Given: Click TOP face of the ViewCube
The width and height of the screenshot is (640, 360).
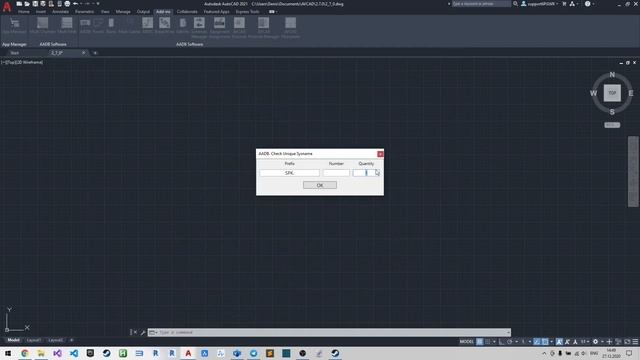Looking at the screenshot, I should (612, 93).
